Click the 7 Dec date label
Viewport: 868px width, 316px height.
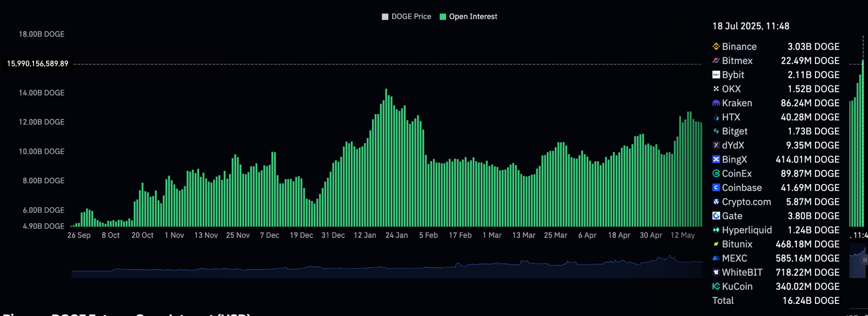[x=270, y=235]
